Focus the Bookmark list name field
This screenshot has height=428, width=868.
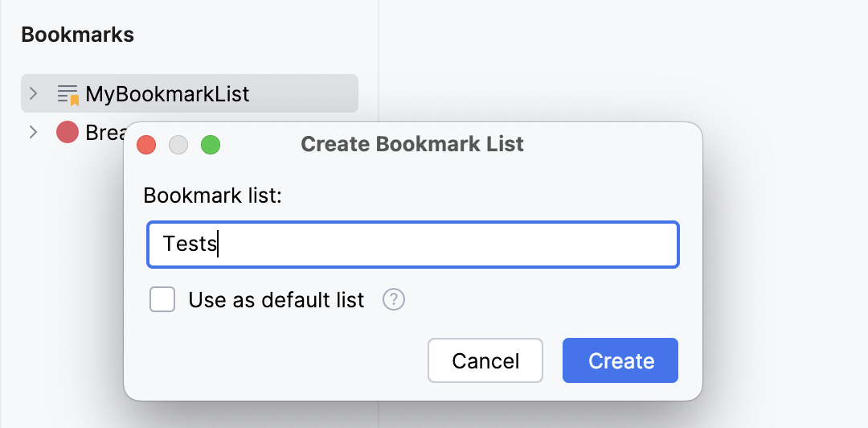413,245
